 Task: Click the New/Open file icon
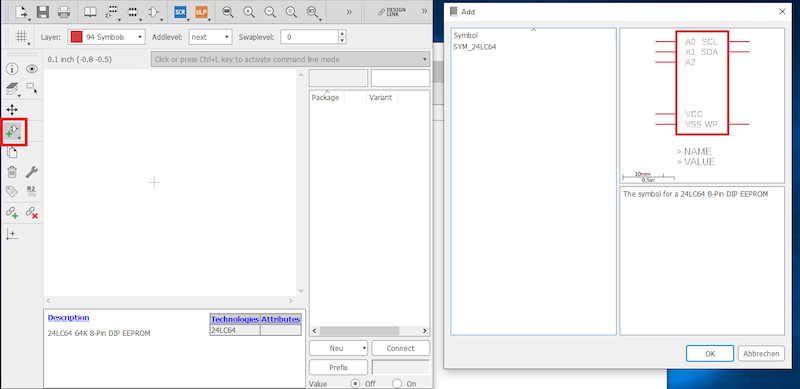[x=21, y=11]
